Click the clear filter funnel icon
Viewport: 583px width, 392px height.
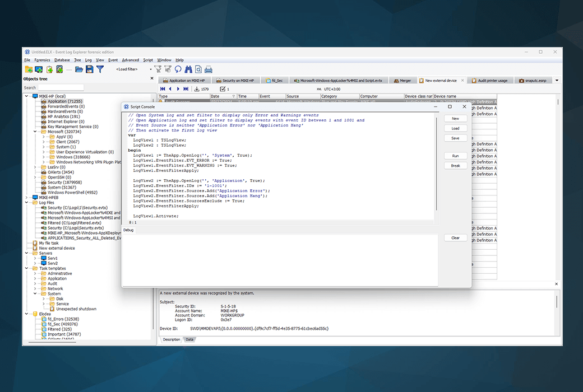[158, 69]
